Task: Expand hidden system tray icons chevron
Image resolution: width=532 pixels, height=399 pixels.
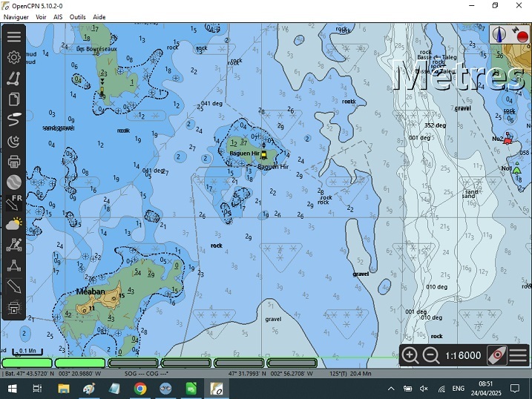Action: (x=391, y=389)
